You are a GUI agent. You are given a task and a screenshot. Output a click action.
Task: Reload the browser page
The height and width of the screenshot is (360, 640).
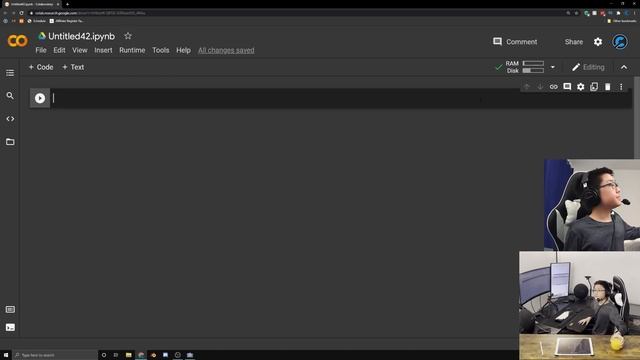coord(21,13)
